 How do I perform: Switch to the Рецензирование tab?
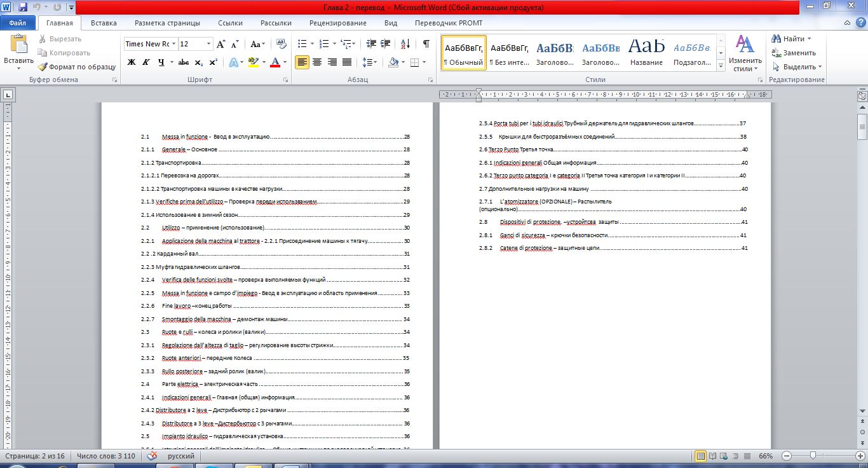[x=338, y=23]
